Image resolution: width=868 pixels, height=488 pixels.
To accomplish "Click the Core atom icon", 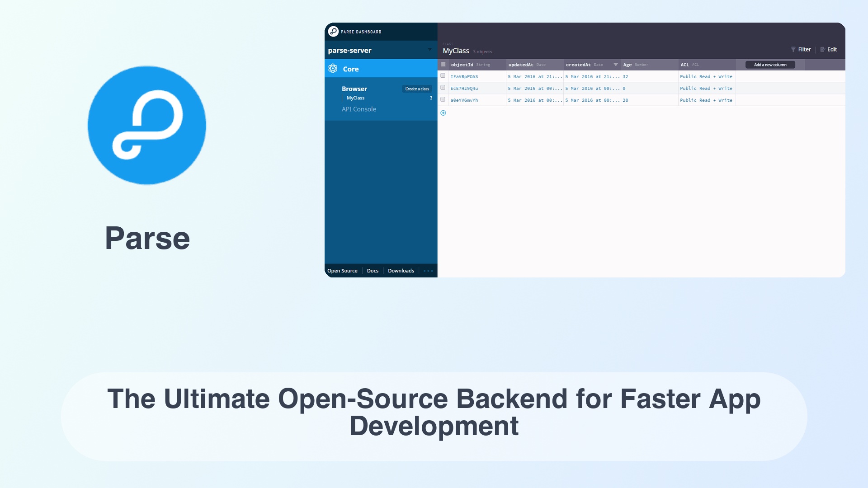I will pyautogui.click(x=333, y=69).
